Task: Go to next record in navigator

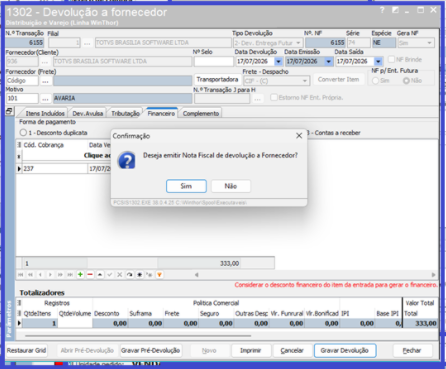Action: click(x=50, y=275)
